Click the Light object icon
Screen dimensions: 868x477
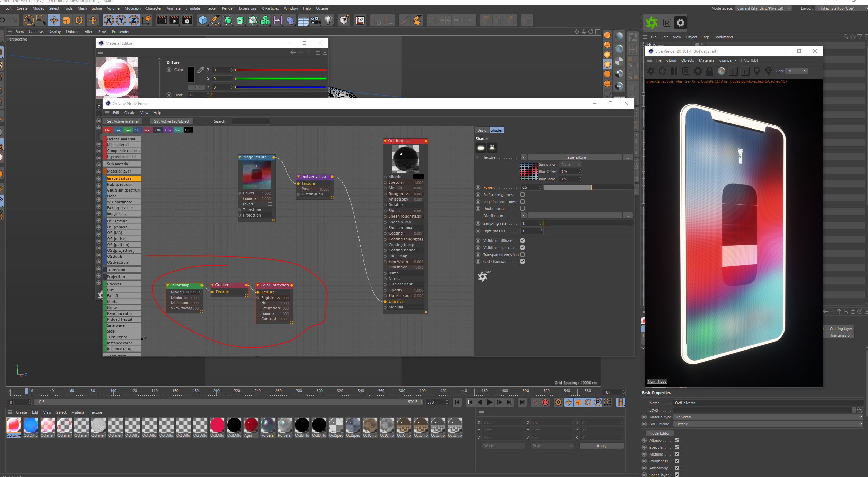328,20
